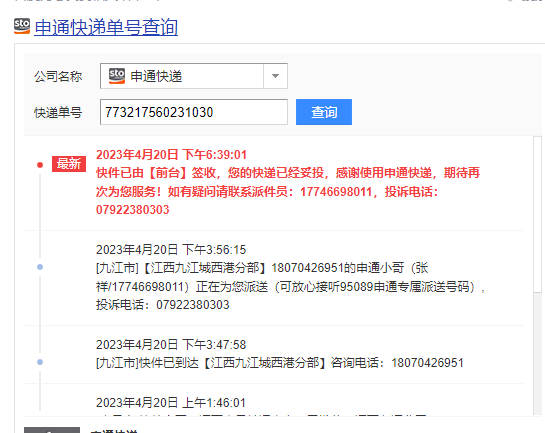Viewport: 545px width, 433px height.
Task: Select the red latest-status timeline dot
Action: (40, 165)
